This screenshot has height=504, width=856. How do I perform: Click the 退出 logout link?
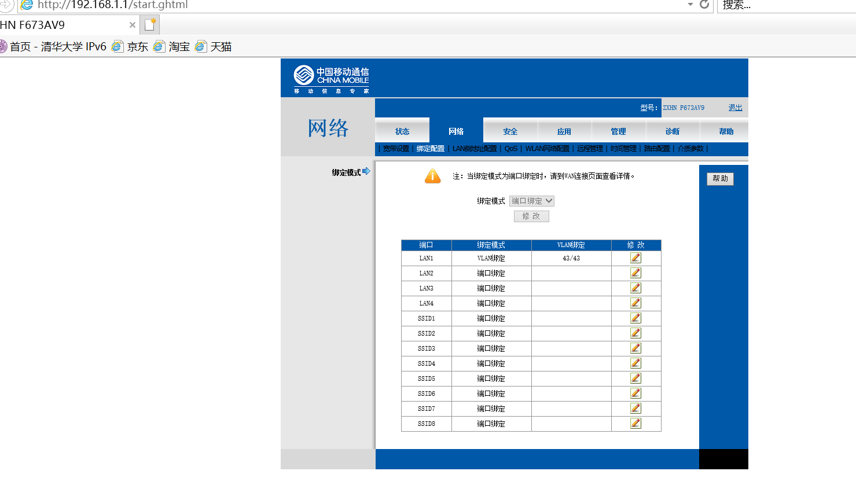[735, 108]
